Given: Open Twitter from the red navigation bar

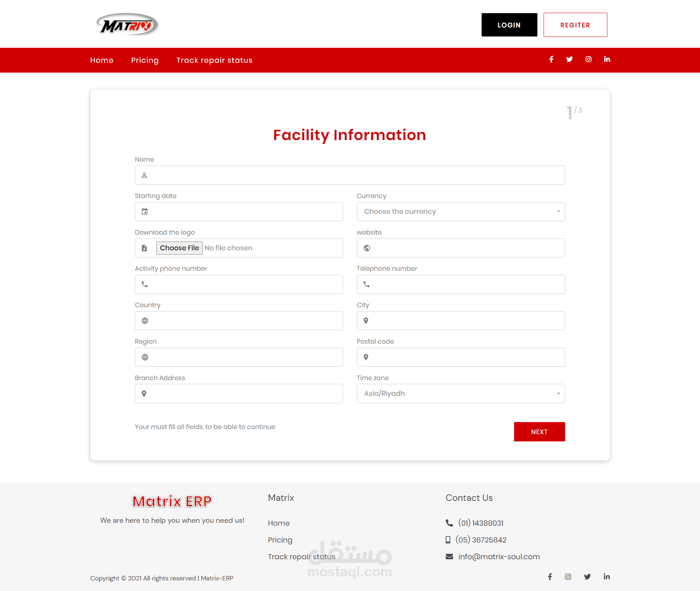Looking at the screenshot, I should (x=569, y=59).
